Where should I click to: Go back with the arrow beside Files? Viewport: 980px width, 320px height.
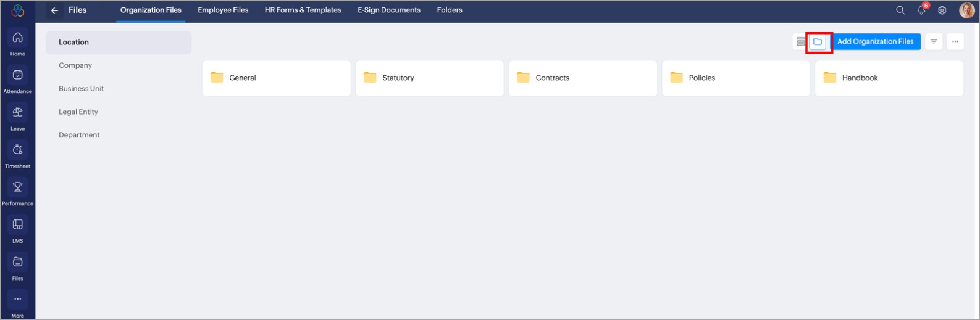coord(54,10)
